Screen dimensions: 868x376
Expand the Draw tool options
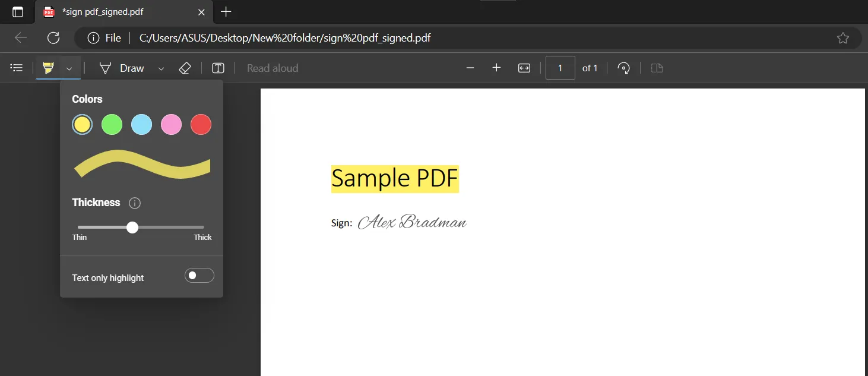coord(161,68)
